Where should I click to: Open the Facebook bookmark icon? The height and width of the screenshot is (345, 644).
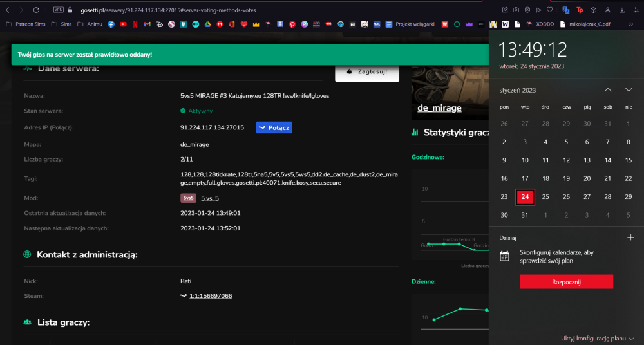pos(111,24)
